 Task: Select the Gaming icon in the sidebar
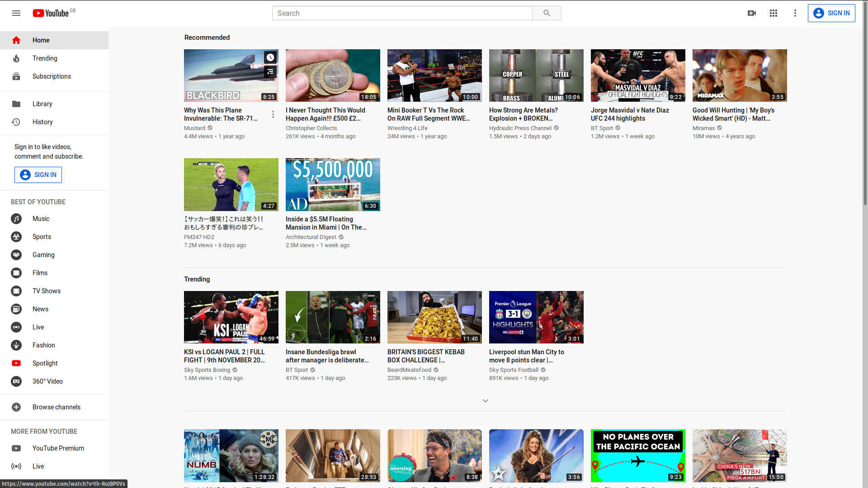click(x=16, y=255)
